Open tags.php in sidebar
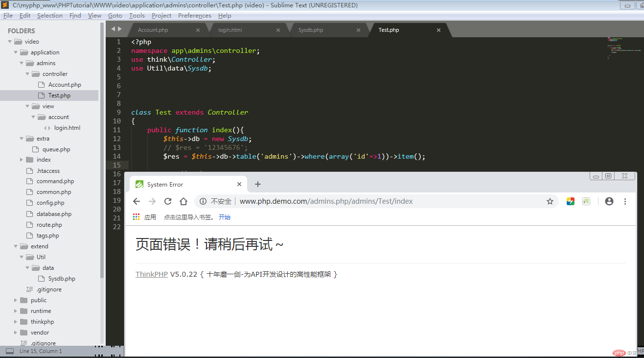644x358 pixels. (48, 236)
